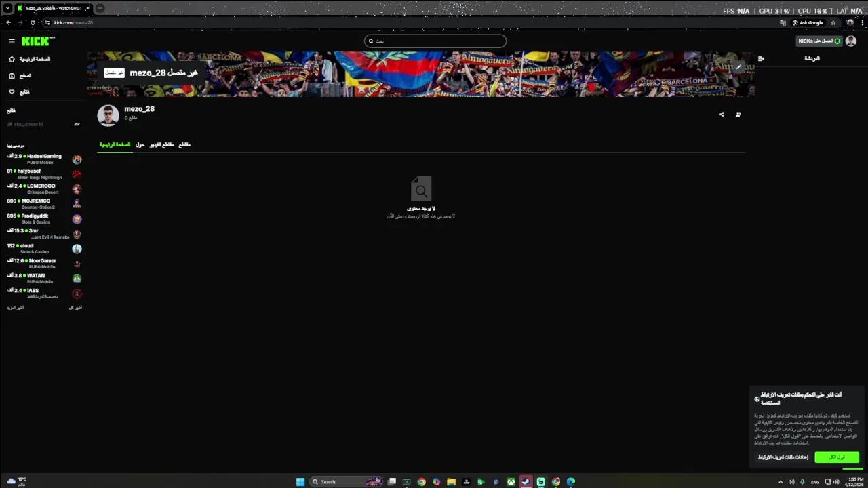Click the ENG language indicator
868x488 pixels.
815,482
